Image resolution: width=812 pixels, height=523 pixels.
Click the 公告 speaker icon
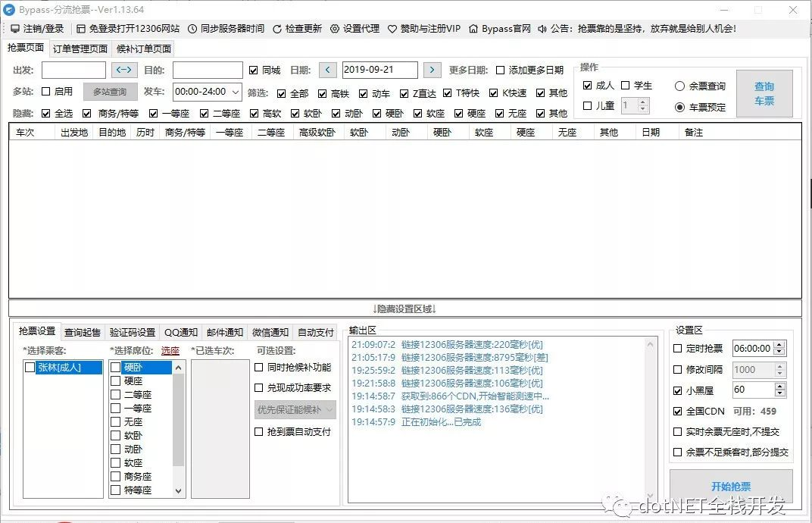pos(542,29)
